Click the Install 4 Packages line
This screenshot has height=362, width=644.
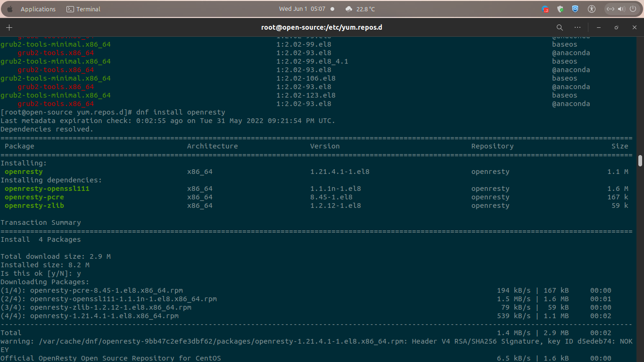pyautogui.click(x=41, y=239)
